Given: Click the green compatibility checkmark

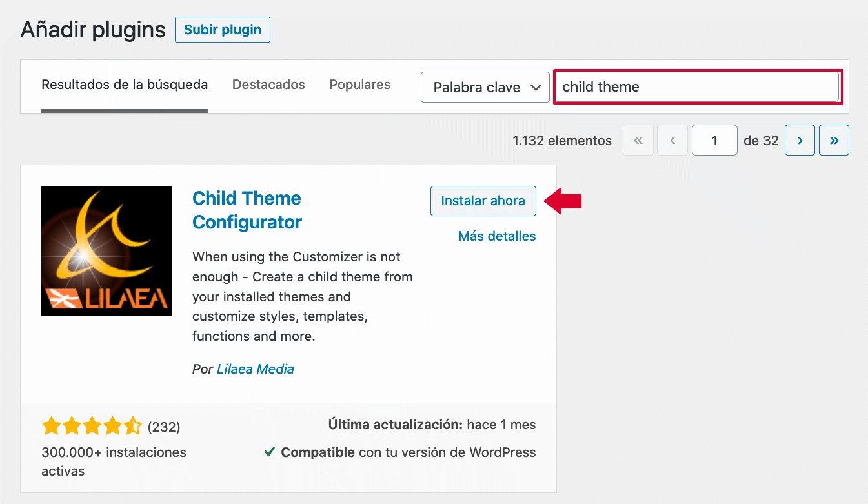Looking at the screenshot, I should tap(270, 452).
